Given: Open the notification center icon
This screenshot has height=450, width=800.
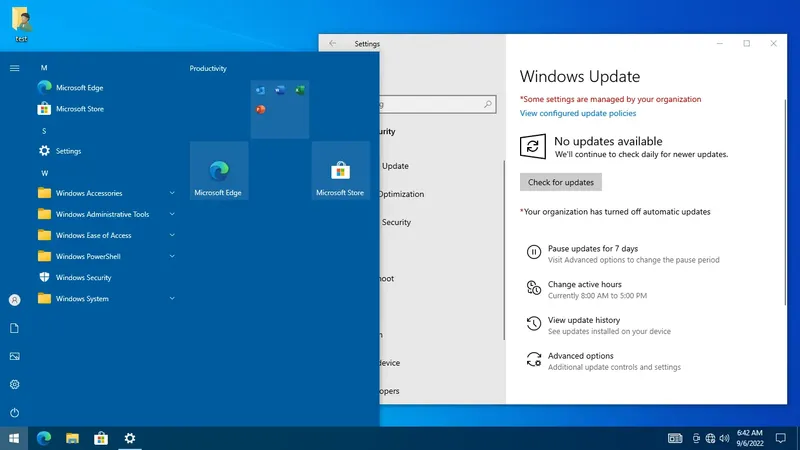Looking at the screenshot, I should (x=780, y=438).
